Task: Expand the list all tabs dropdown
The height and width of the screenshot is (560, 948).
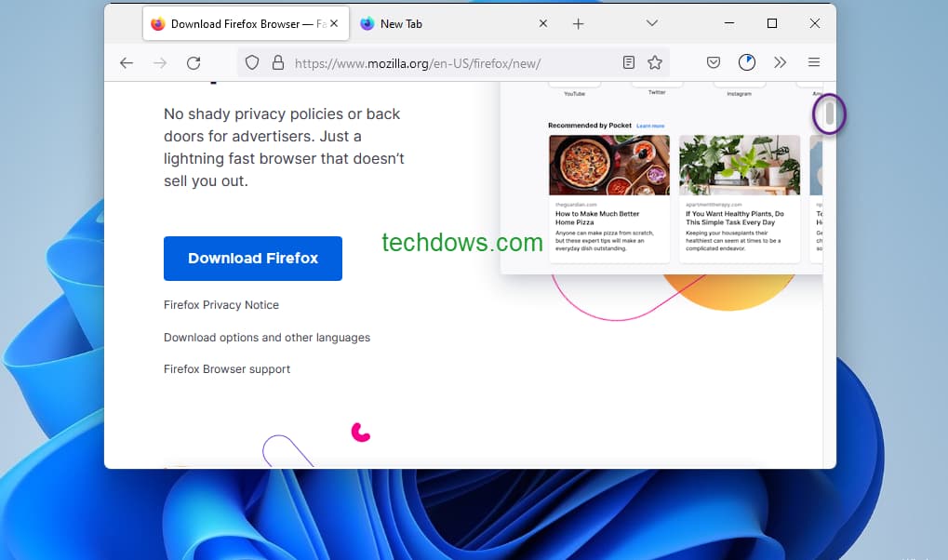Action: click(x=651, y=23)
